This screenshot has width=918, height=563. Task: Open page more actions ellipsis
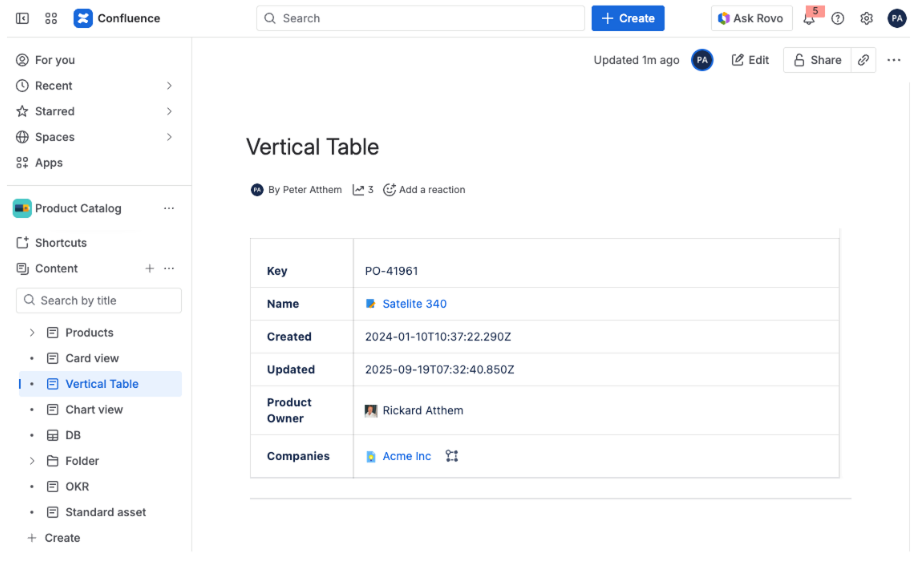893,60
